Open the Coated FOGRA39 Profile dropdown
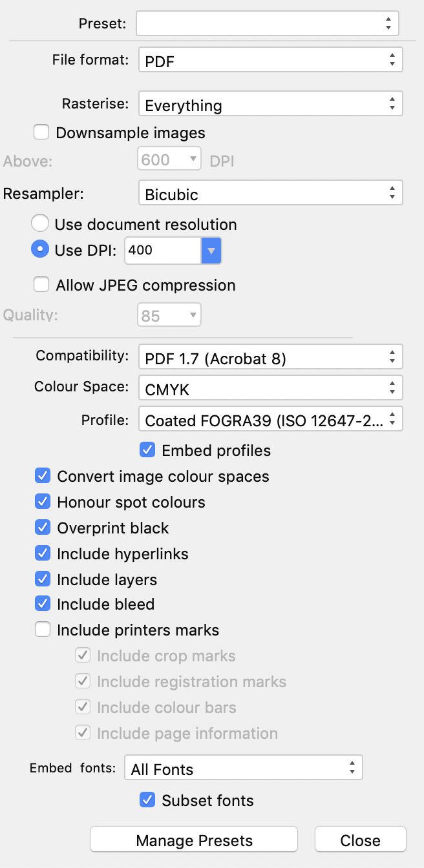 (270, 419)
